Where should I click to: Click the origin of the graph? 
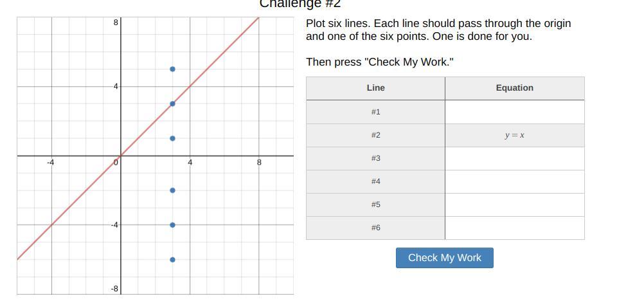click(x=120, y=156)
